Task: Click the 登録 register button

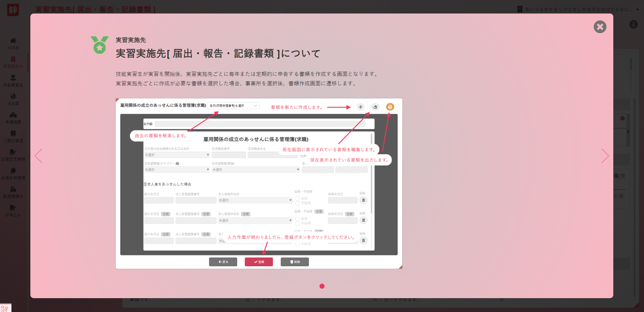Action: click(259, 262)
